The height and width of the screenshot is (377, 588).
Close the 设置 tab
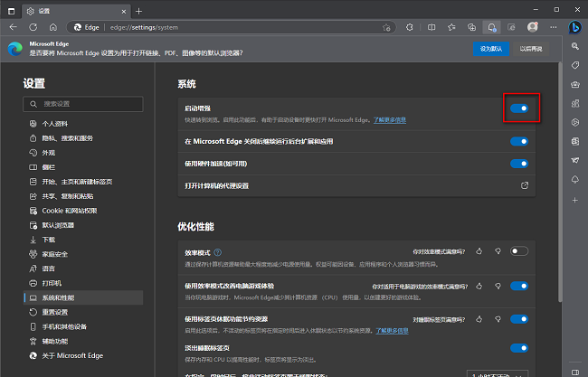[x=124, y=12]
